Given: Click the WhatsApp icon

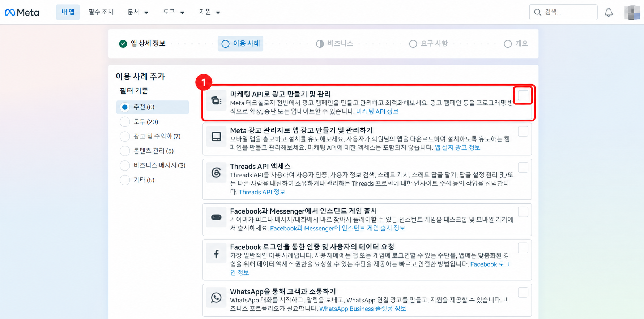Looking at the screenshot, I should tap(216, 298).
